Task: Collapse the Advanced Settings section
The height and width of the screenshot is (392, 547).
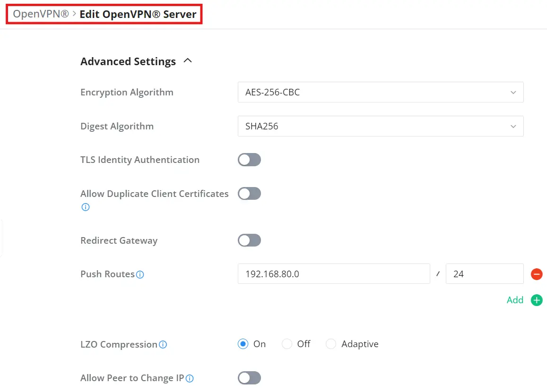Action: pyautogui.click(x=188, y=60)
